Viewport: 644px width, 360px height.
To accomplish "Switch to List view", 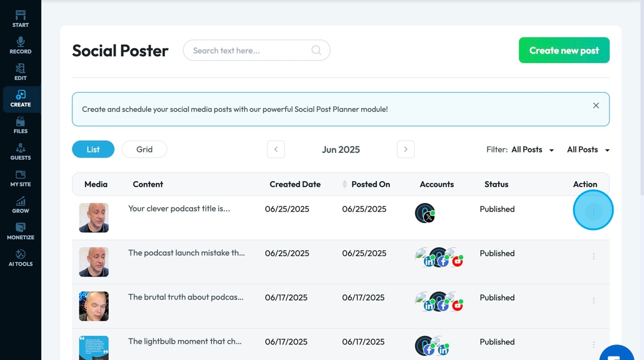I will [x=93, y=150].
